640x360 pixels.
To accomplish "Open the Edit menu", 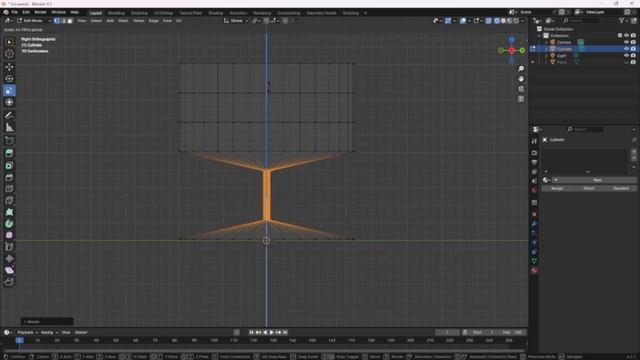I will click(x=26, y=12).
